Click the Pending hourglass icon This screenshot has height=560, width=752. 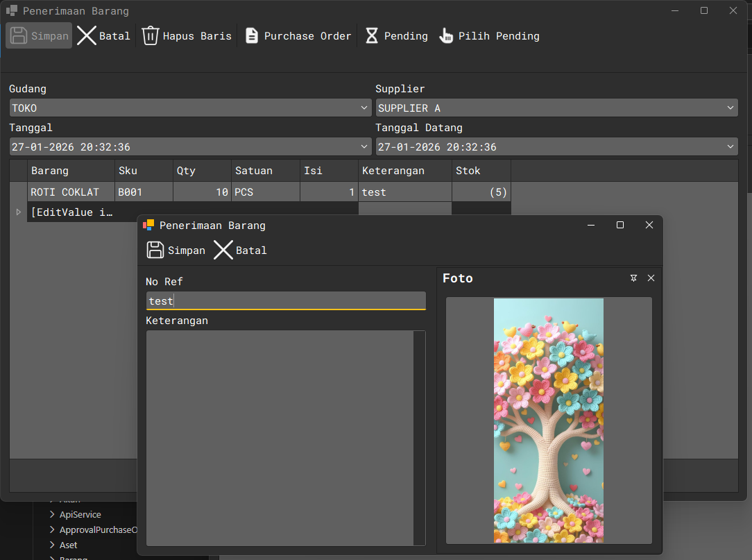click(372, 36)
